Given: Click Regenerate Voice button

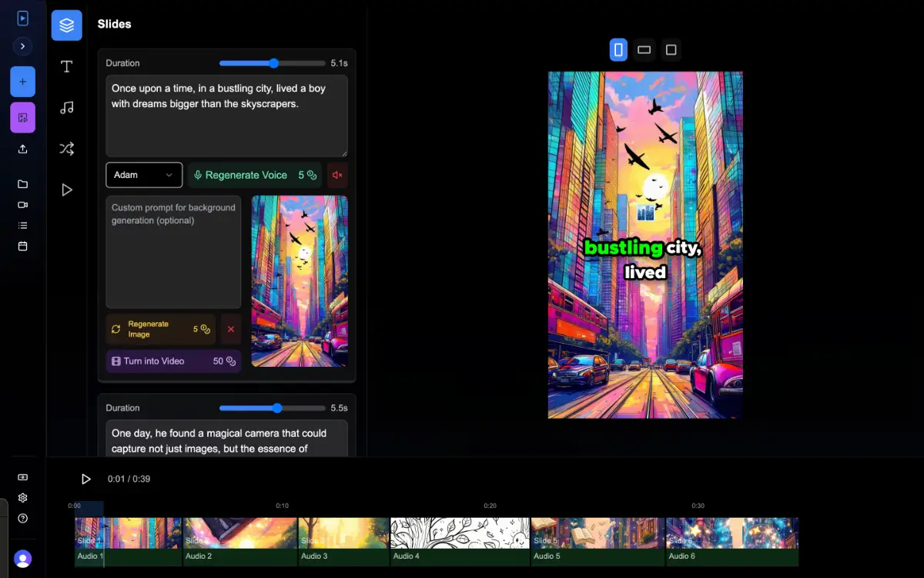Looking at the screenshot, I should 255,176.
